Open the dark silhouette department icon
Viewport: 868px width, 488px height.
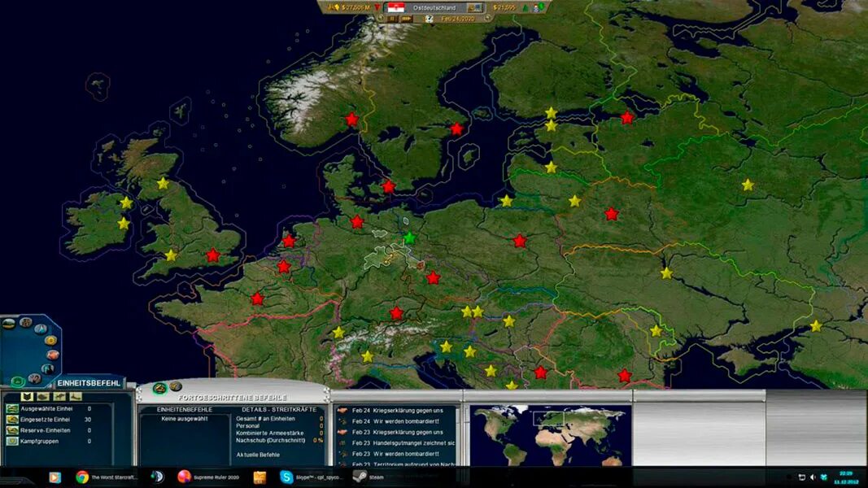pyautogui.click(x=48, y=369)
